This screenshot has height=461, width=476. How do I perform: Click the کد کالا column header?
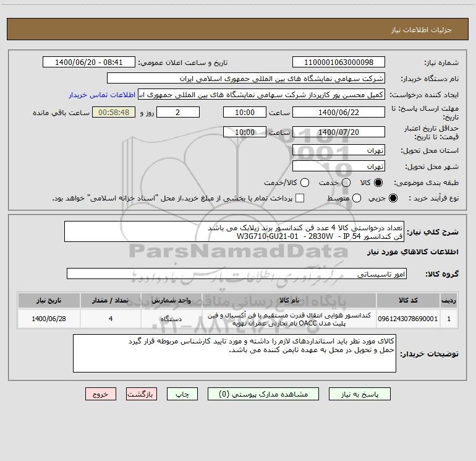click(408, 300)
